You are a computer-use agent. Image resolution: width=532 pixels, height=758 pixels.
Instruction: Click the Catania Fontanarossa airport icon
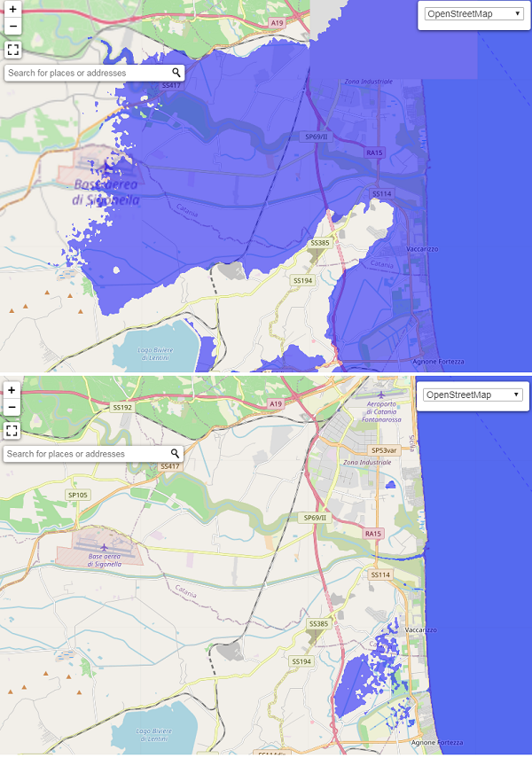[x=381, y=395]
